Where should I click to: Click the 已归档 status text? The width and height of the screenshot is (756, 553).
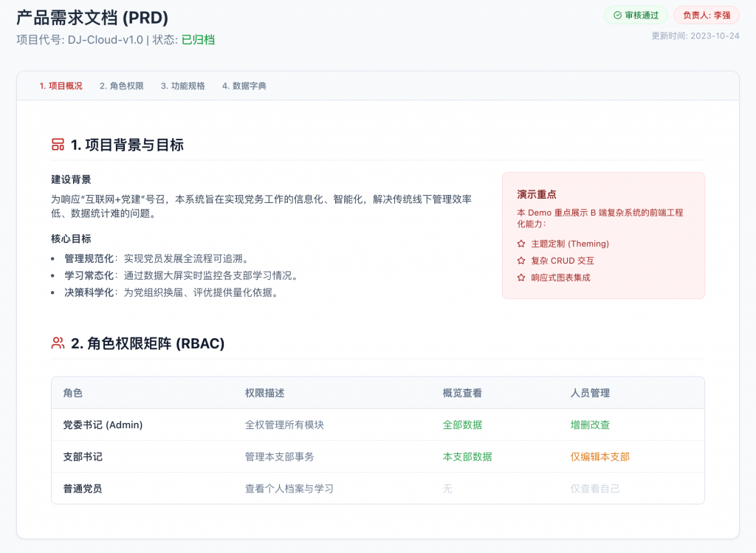tap(198, 40)
